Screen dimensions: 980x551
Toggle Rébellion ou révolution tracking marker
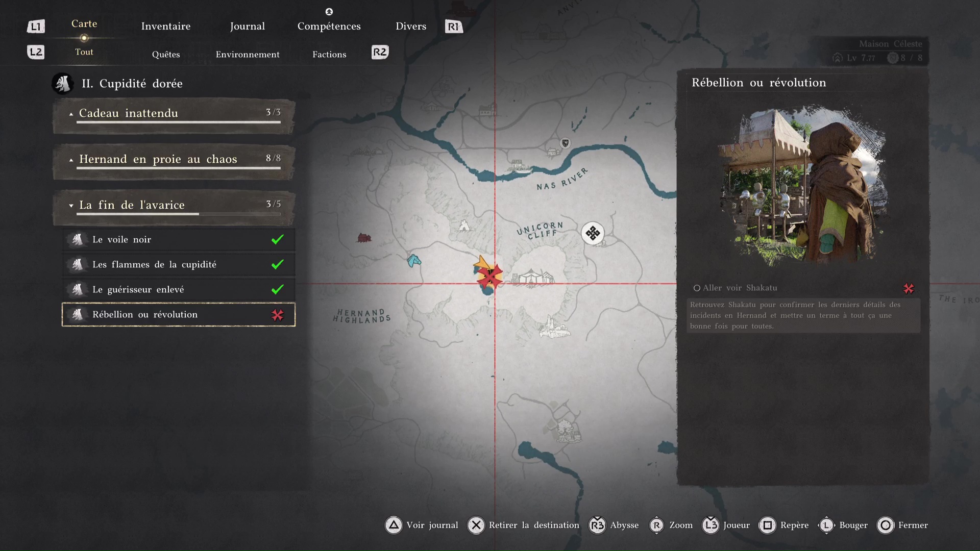click(278, 315)
